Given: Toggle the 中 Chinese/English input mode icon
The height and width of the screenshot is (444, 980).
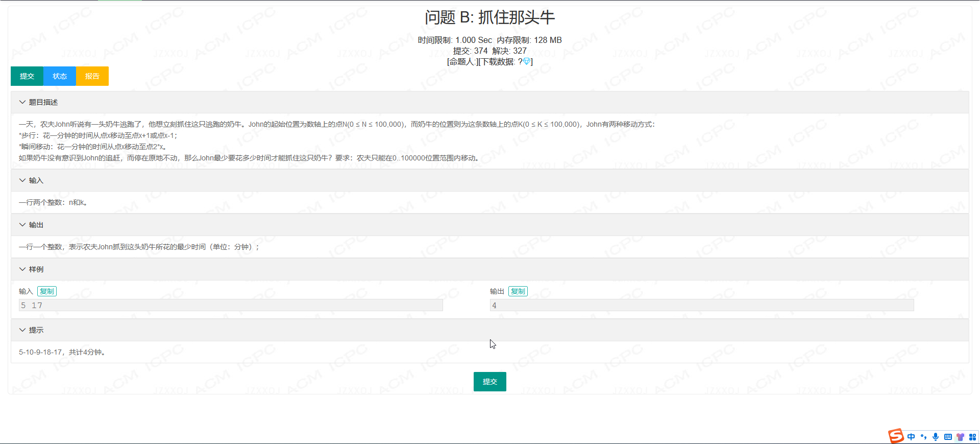Looking at the screenshot, I should 911,437.
